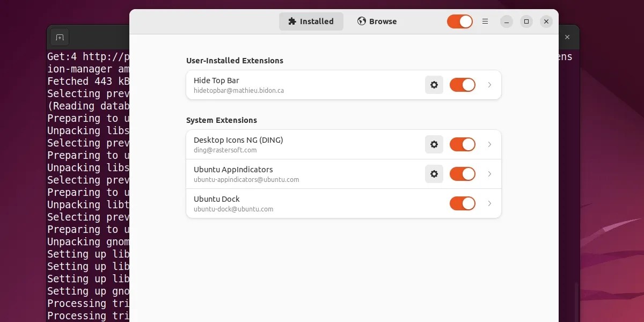This screenshot has width=644, height=322.
Task: Disable the Ubuntu Dock extension
Action: (462, 203)
